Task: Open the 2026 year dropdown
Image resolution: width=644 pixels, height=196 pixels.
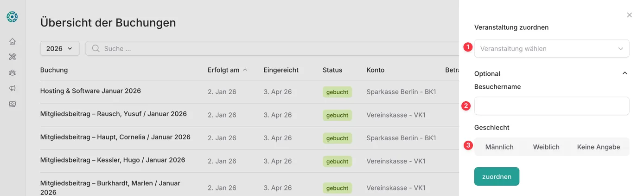Action: pos(60,48)
